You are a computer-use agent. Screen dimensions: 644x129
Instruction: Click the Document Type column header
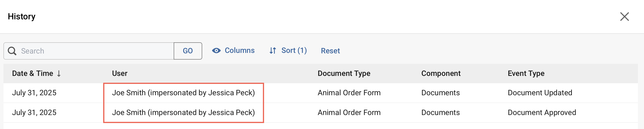(344, 73)
